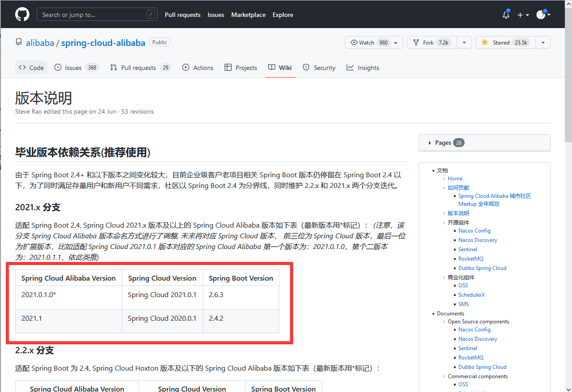Viewport: 572px width, 392px height.
Task: Open 版本说明 sidebar link
Action: (458, 213)
